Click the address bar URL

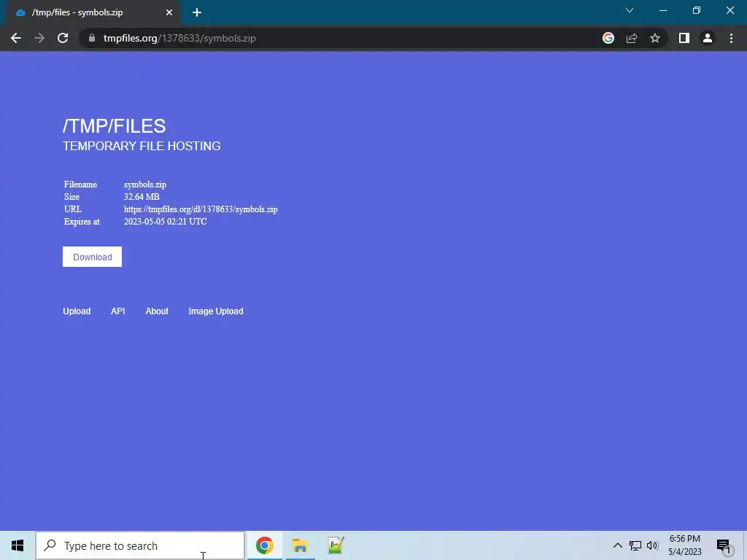pos(179,38)
